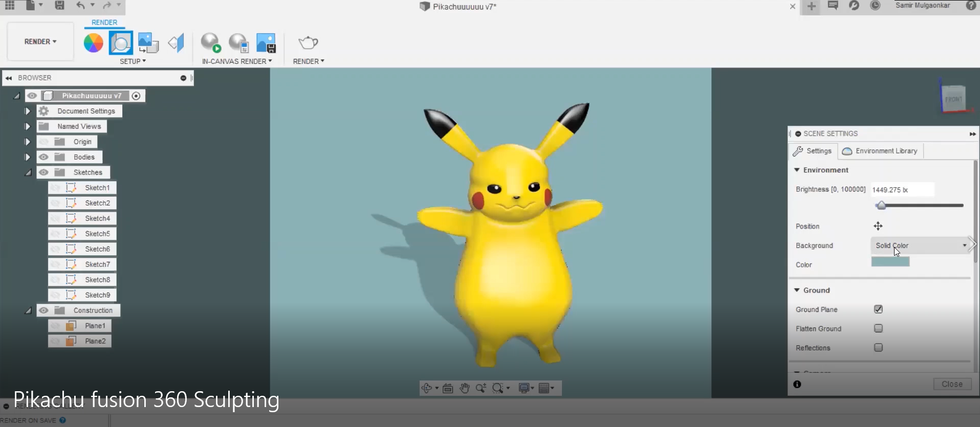980x427 pixels.
Task: Click the Capture Image icon
Action: coord(266,43)
